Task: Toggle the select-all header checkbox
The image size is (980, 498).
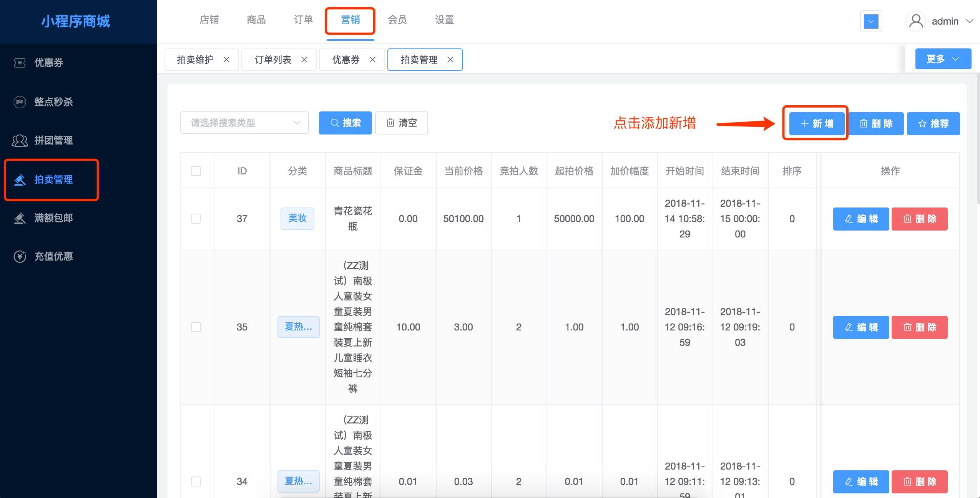Action: click(196, 171)
